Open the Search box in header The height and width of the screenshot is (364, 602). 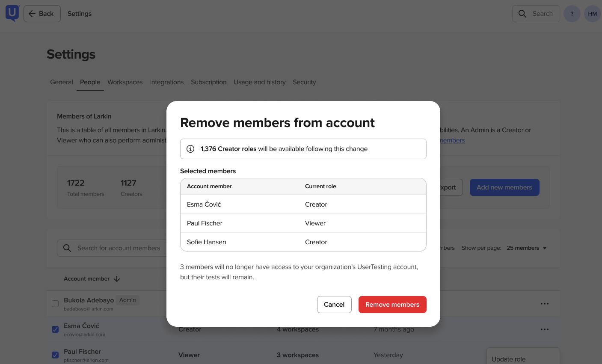(536, 14)
